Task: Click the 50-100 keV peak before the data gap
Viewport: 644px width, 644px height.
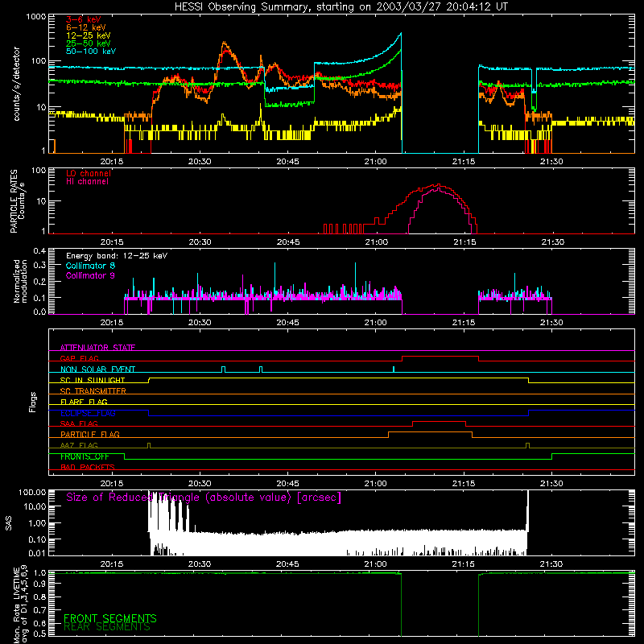Action: tap(400, 35)
